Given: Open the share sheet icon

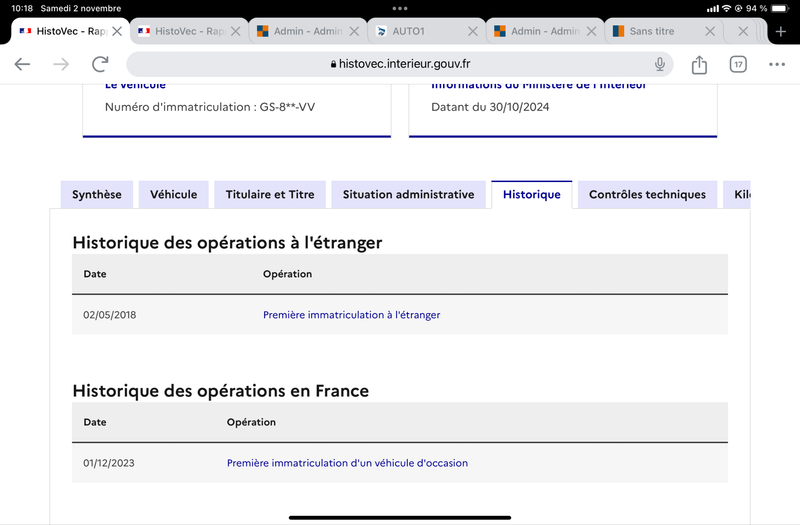Looking at the screenshot, I should click(x=699, y=64).
